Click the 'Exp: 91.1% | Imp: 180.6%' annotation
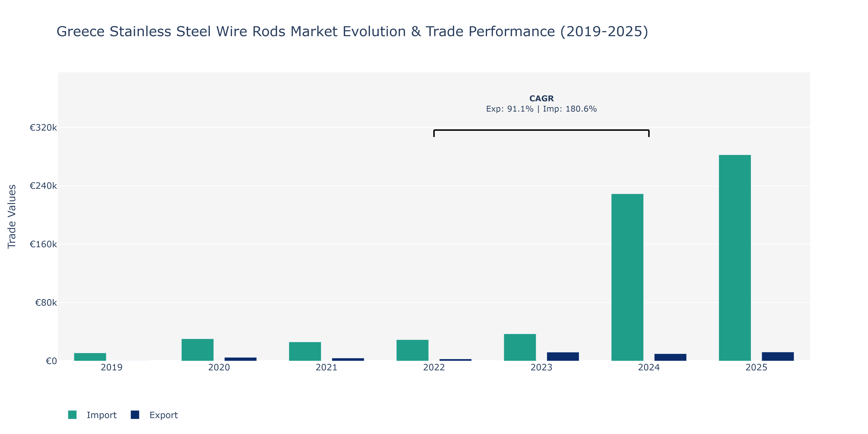This screenshot has width=868, height=434. click(541, 109)
